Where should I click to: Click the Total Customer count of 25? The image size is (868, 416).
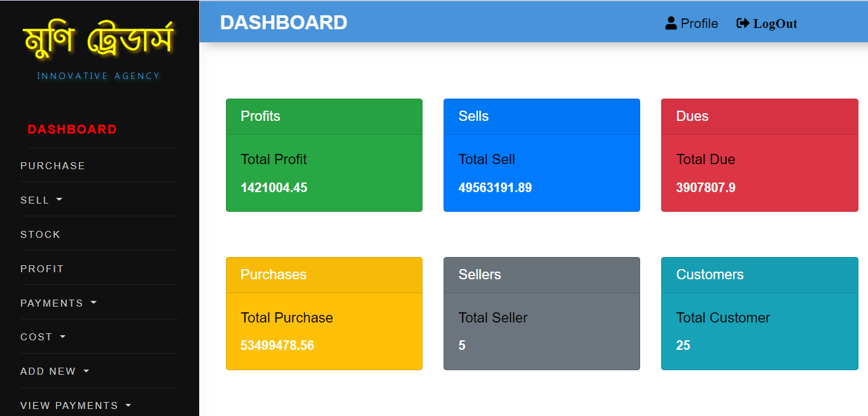(x=683, y=345)
